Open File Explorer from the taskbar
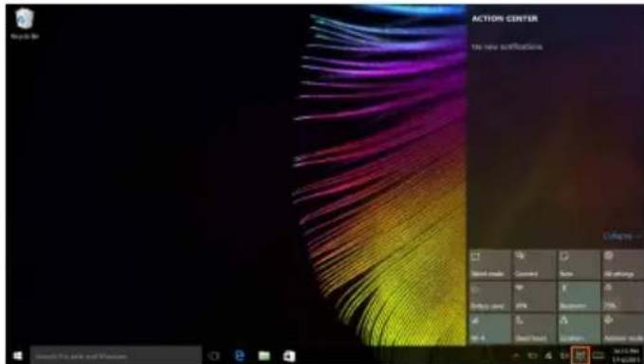Viewport: 644px width, 364px height. pyautogui.click(x=264, y=355)
